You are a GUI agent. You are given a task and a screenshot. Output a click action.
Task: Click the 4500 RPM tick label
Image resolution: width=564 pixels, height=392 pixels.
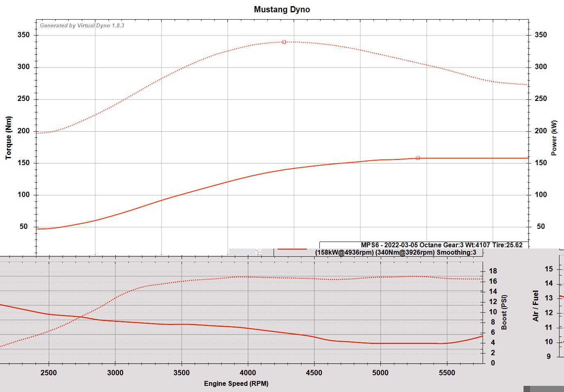[x=314, y=373]
